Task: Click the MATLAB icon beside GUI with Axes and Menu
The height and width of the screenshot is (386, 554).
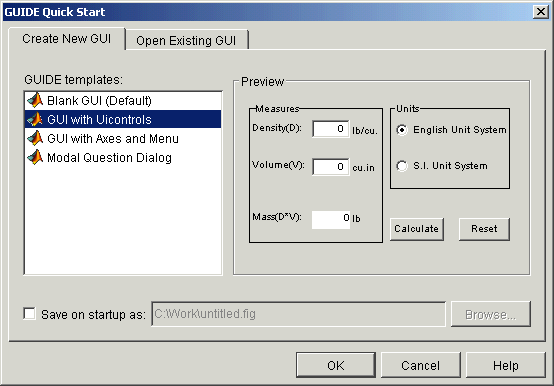Action: click(x=35, y=138)
